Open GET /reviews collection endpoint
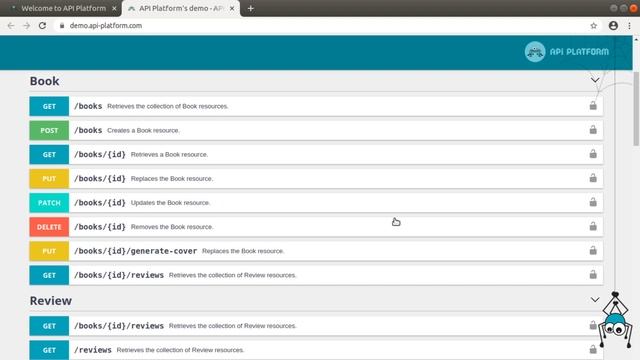The height and width of the screenshot is (360, 640). [x=316, y=350]
